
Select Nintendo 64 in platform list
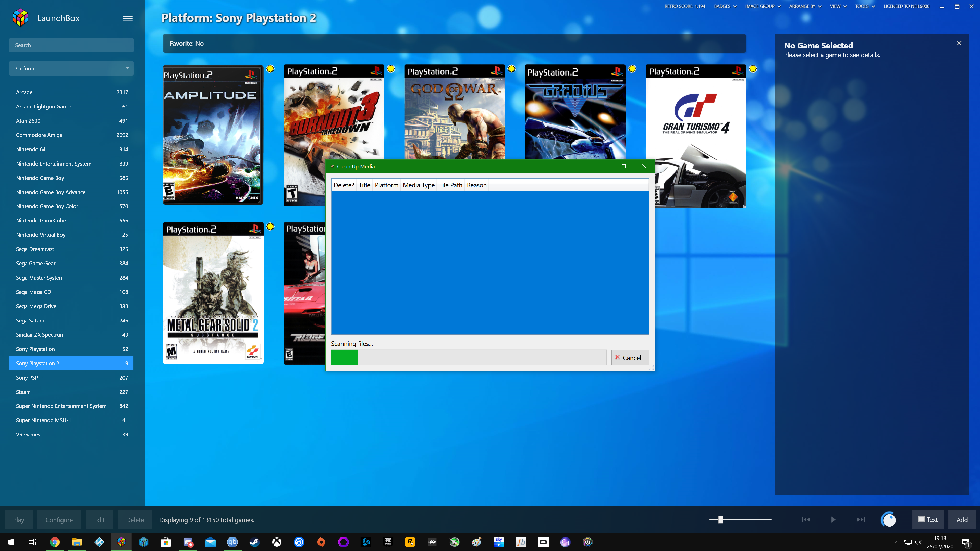71,149
